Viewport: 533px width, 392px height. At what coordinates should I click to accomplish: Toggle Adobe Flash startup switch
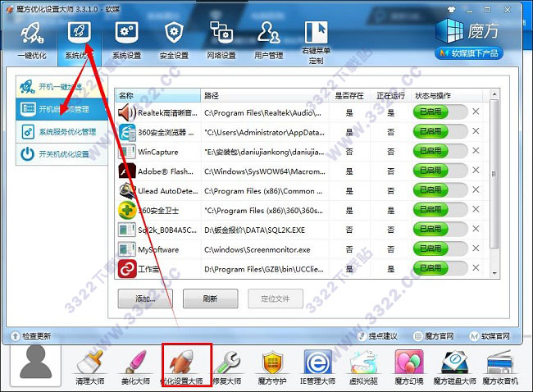tap(440, 171)
